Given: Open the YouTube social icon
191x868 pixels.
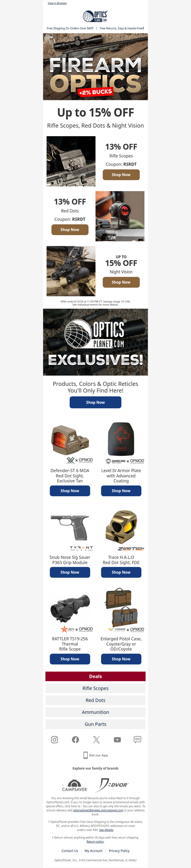Looking at the screenshot, I should [x=117, y=739].
